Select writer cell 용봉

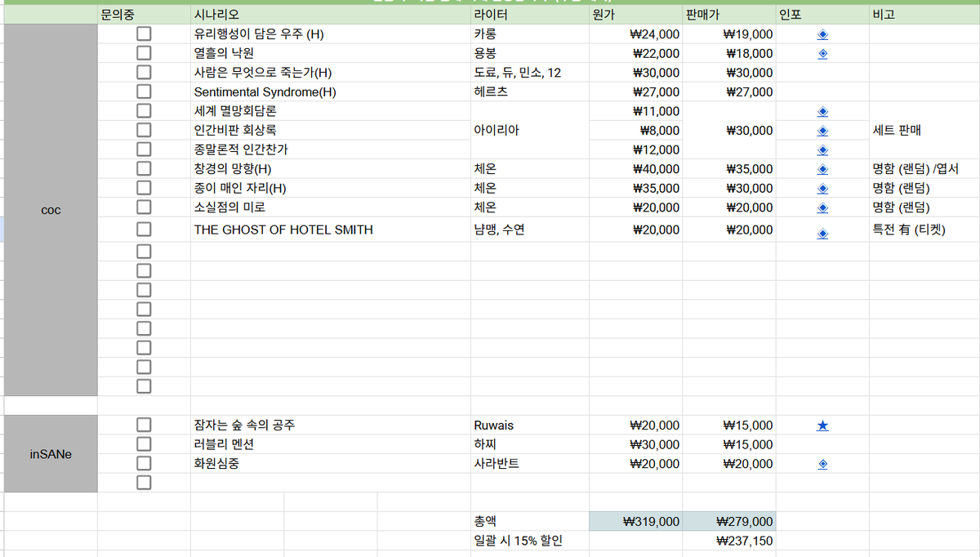point(530,53)
